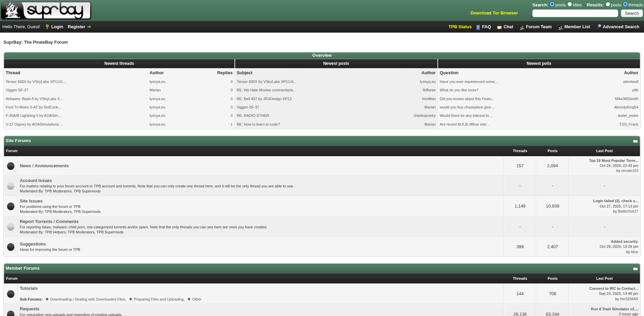Open 'SuprBay: The PirateBay Forum' breadcrumb

(x=36, y=42)
